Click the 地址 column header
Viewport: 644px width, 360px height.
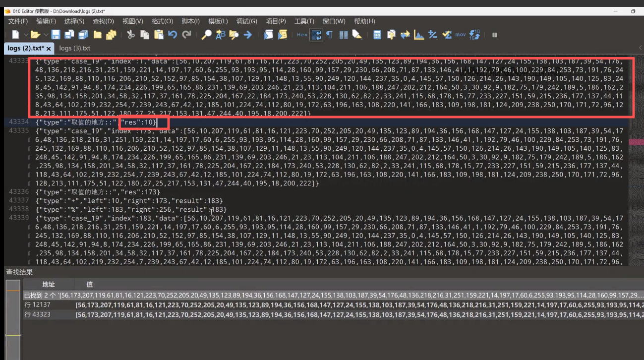point(49,284)
